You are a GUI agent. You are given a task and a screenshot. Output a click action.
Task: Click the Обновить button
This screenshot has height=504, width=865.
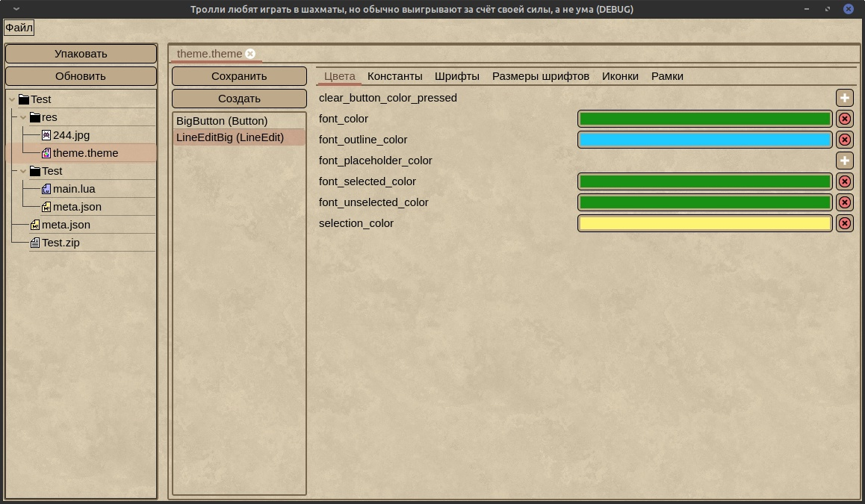[x=81, y=76]
